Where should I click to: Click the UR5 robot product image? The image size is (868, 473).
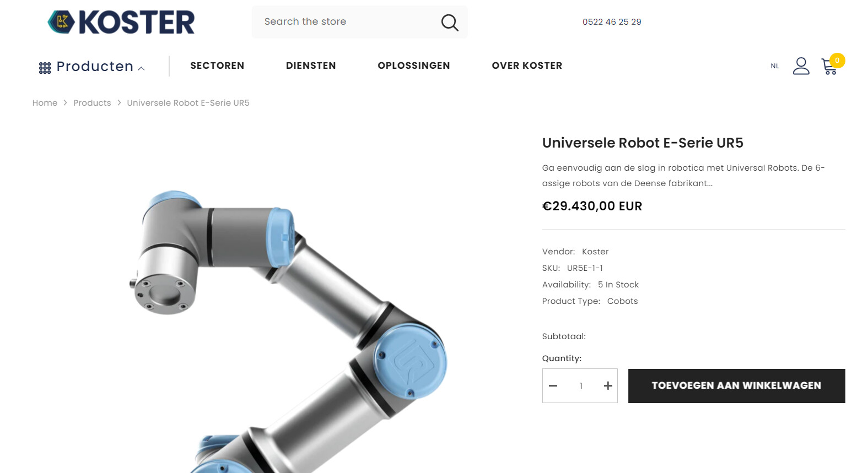pos(287,330)
